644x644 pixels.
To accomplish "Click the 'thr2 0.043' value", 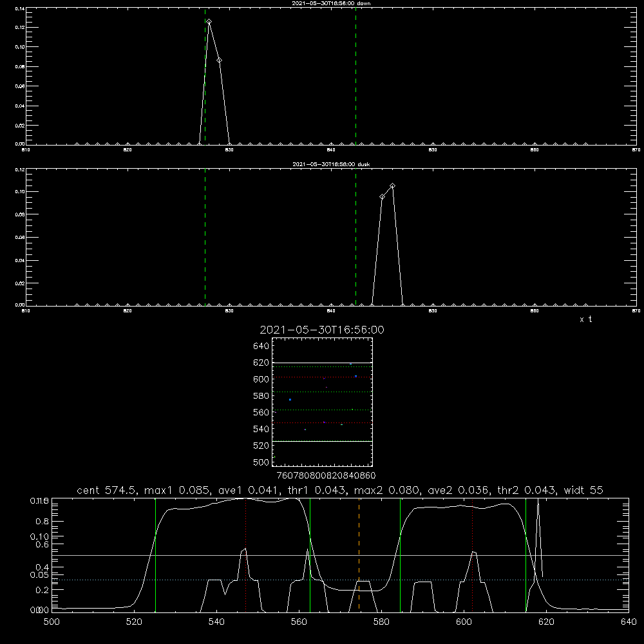I will pos(527,490).
